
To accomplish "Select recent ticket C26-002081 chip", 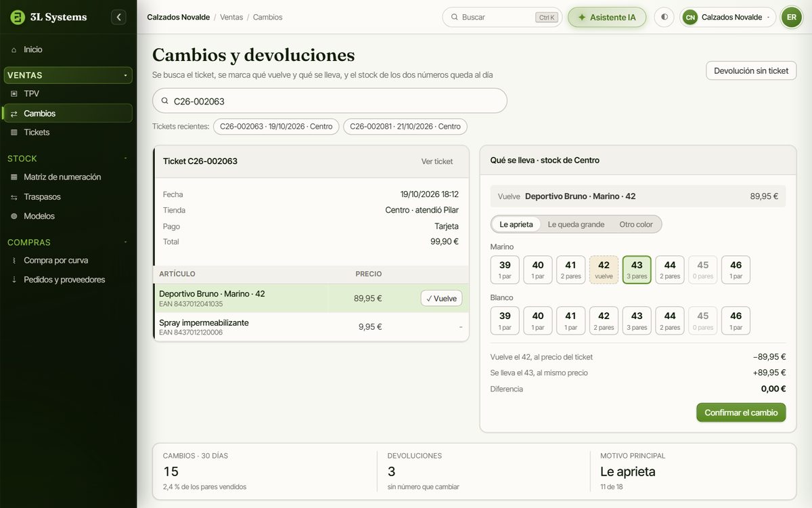I will pyautogui.click(x=405, y=127).
